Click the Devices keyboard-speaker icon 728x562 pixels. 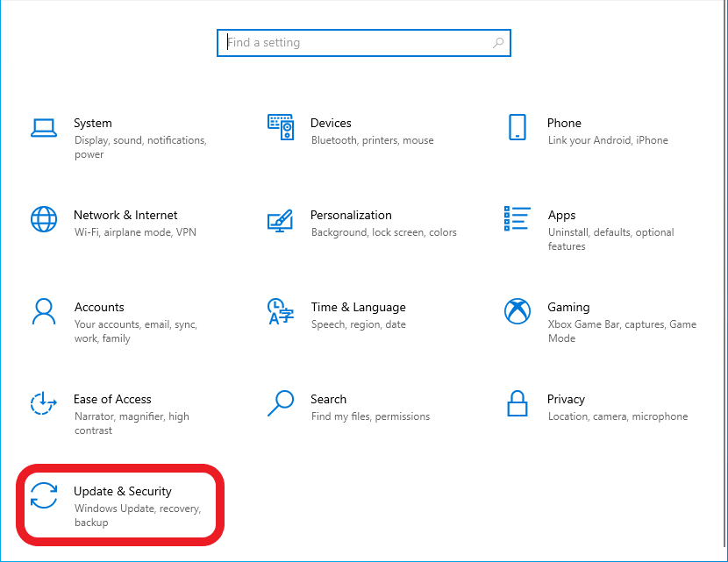coord(281,127)
